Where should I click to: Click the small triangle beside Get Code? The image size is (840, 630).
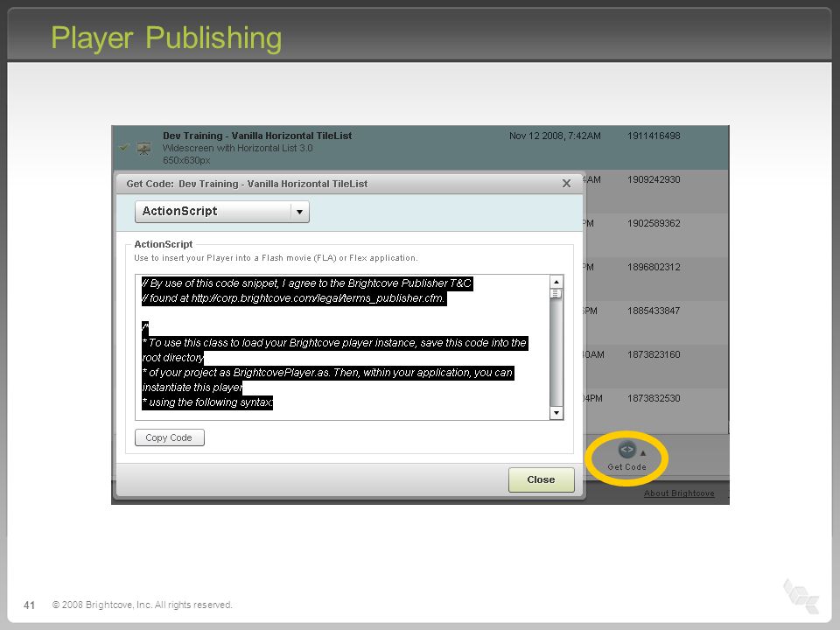[x=643, y=453]
